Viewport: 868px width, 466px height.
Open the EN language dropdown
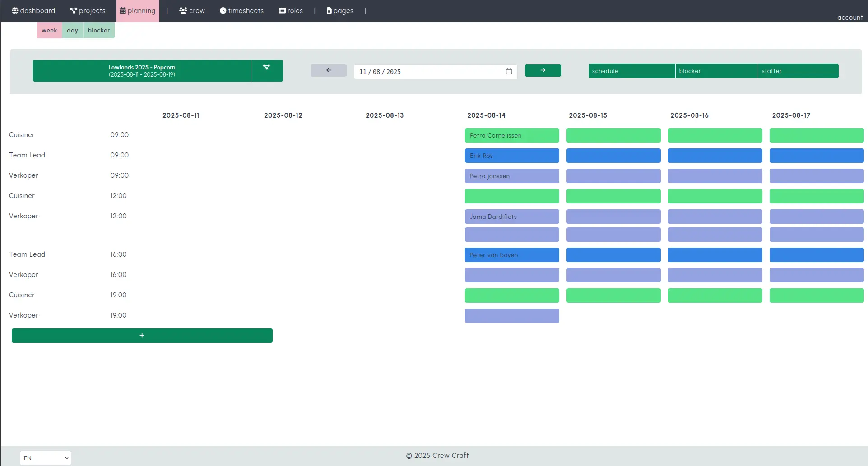45,458
